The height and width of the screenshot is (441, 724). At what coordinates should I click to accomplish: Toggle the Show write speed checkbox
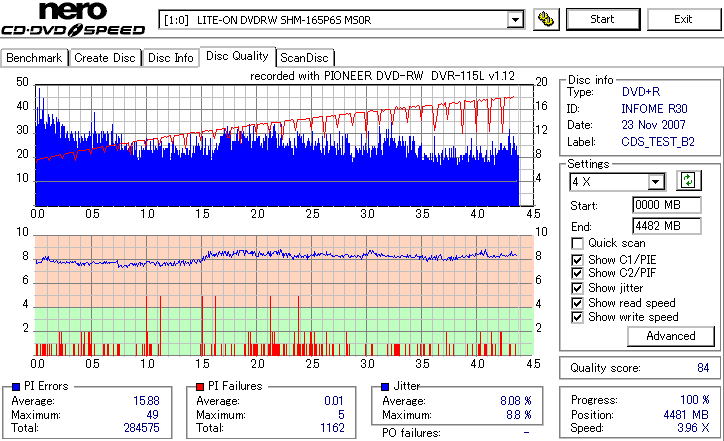[577, 318]
